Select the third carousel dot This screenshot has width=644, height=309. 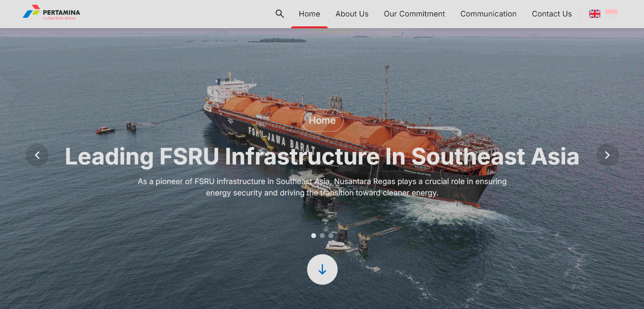point(331,236)
